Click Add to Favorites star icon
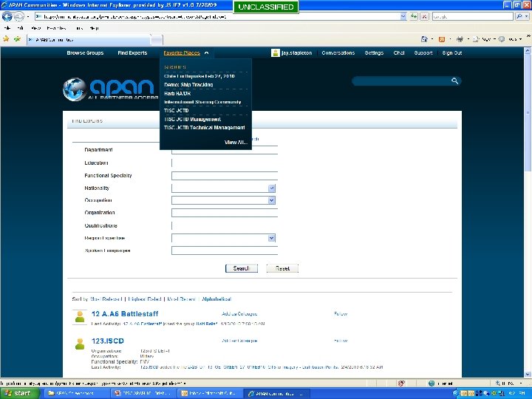 point(17,39)
